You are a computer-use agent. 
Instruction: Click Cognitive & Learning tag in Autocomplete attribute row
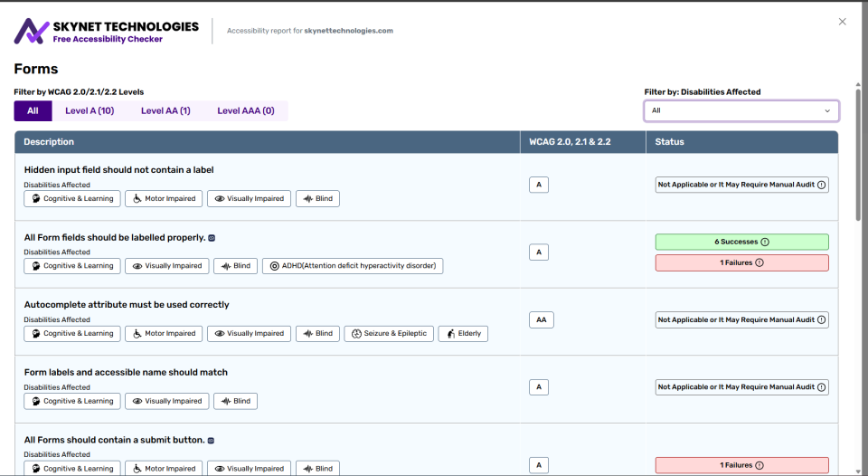coord(72,334)
